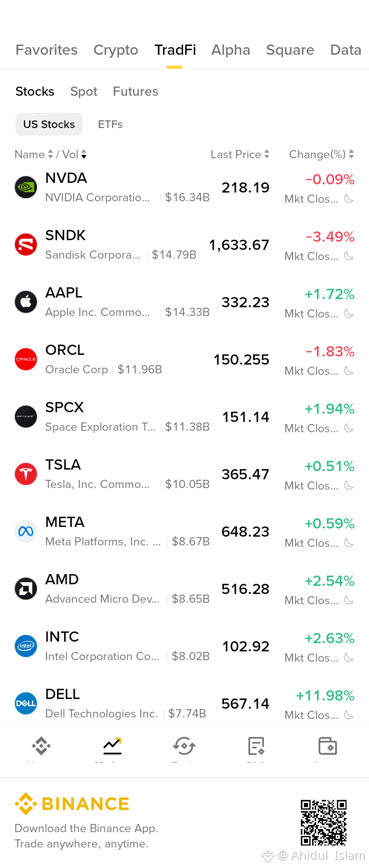Tap the Tesla logo icon
Viewport: 369px width, 868px height.
(x=26, y=474)
